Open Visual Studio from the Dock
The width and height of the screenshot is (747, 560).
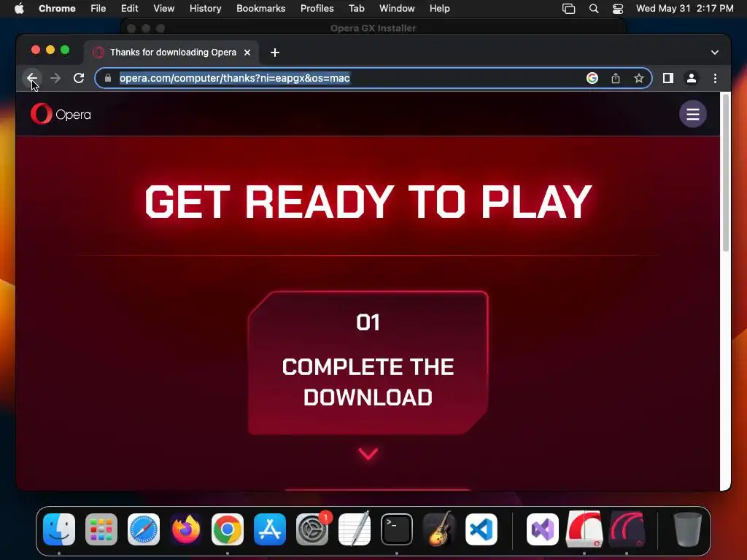543,529
